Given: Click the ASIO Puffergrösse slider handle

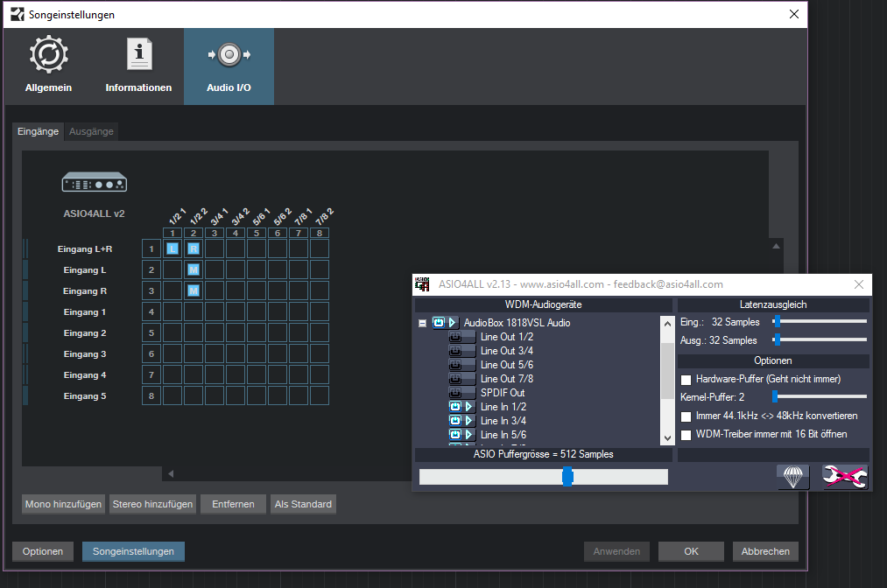Looking at the screenshot, I should (x=567, y=476).
